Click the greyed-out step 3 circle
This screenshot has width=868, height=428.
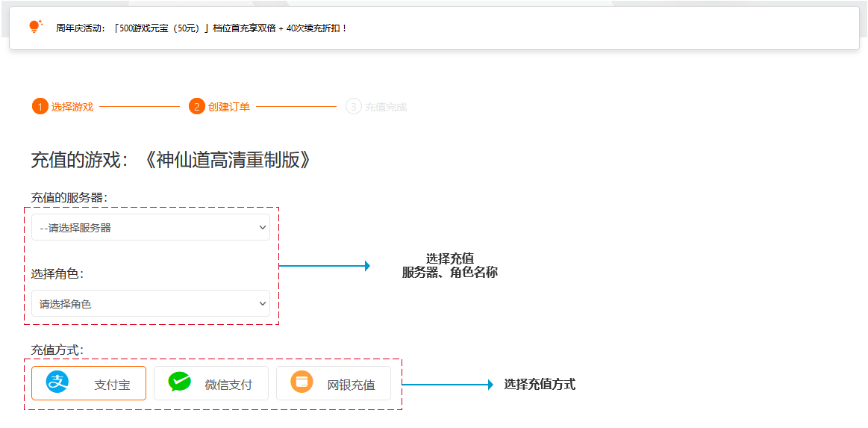click(353, 107)
